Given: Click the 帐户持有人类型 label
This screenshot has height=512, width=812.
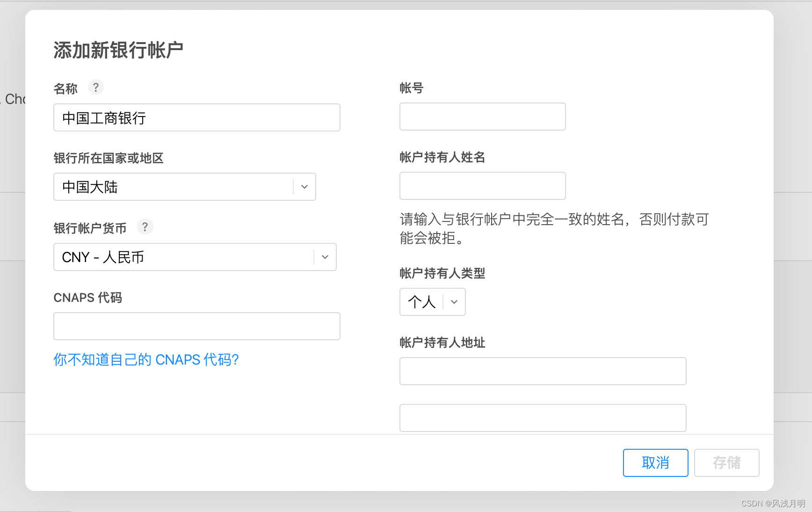Looking at the screenshot, I should pyautogui.click(x=442, y=273).
